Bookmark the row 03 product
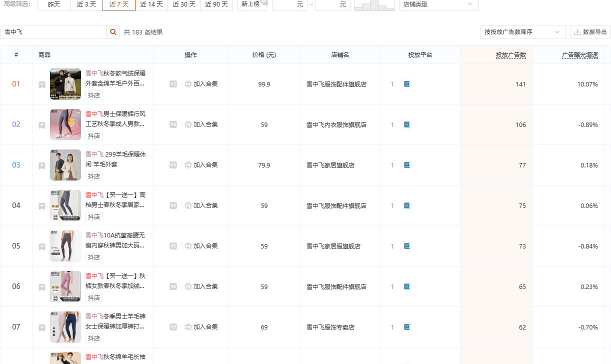This screenshot has height=364, width=611. 42,165
